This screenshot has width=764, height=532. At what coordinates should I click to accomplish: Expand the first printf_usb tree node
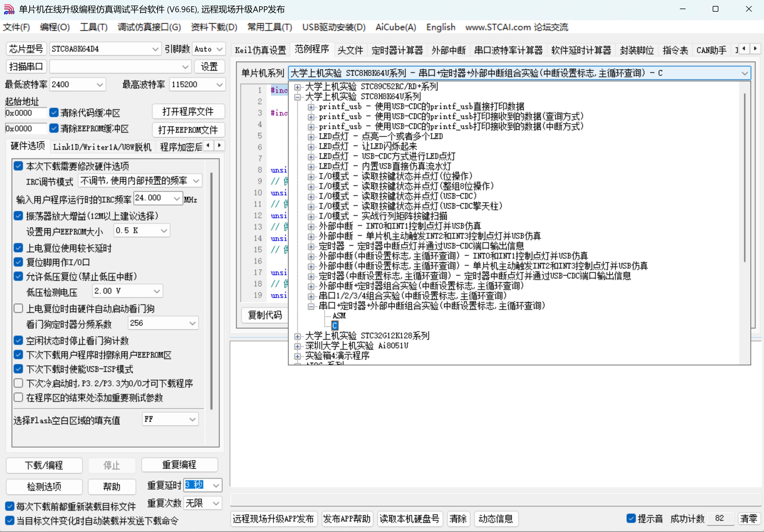click(x=311, y=107)
